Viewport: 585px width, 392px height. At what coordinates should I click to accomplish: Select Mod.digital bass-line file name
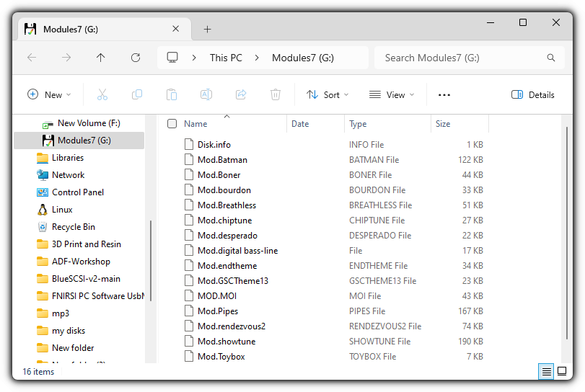point(237,251)
